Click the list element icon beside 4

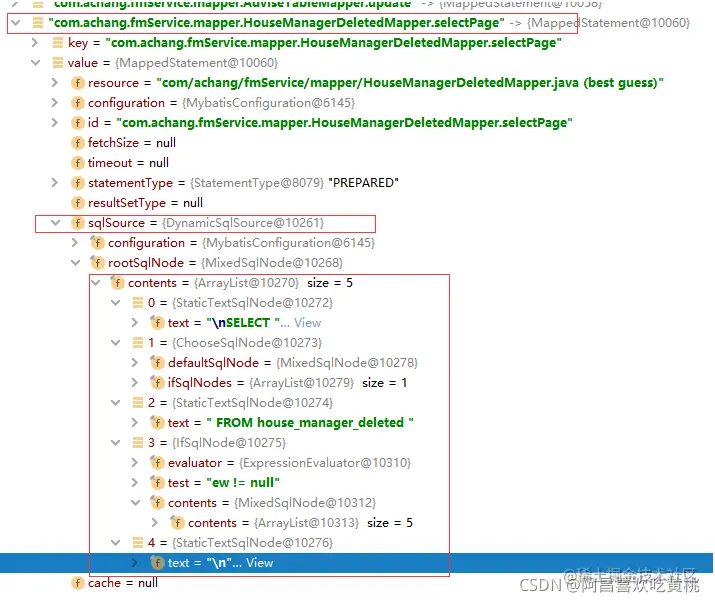click(138, 543)
